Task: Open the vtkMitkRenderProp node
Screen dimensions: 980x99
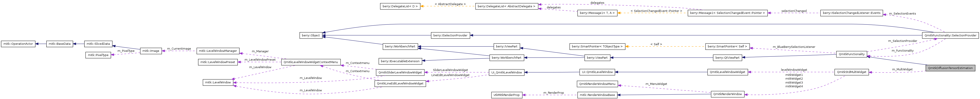Action: tap(506, 95)
